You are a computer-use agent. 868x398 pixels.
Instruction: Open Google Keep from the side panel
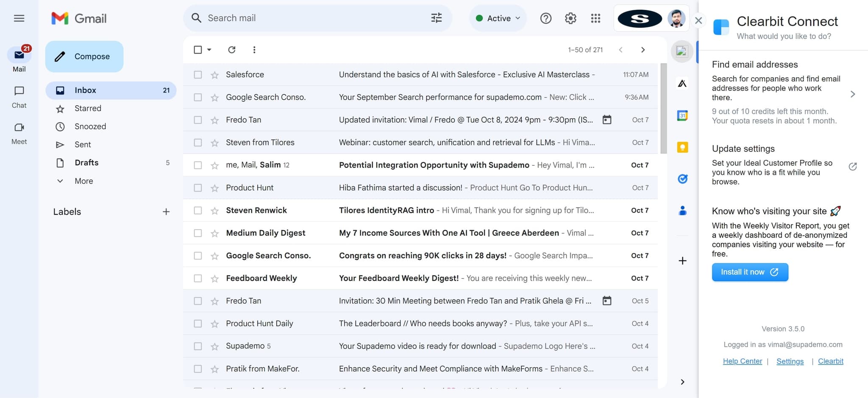[x=682, y=147]
